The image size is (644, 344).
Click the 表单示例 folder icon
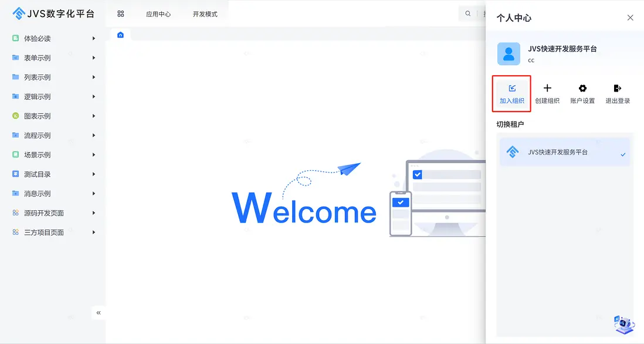pyautogui.click(x=16, y=58)
